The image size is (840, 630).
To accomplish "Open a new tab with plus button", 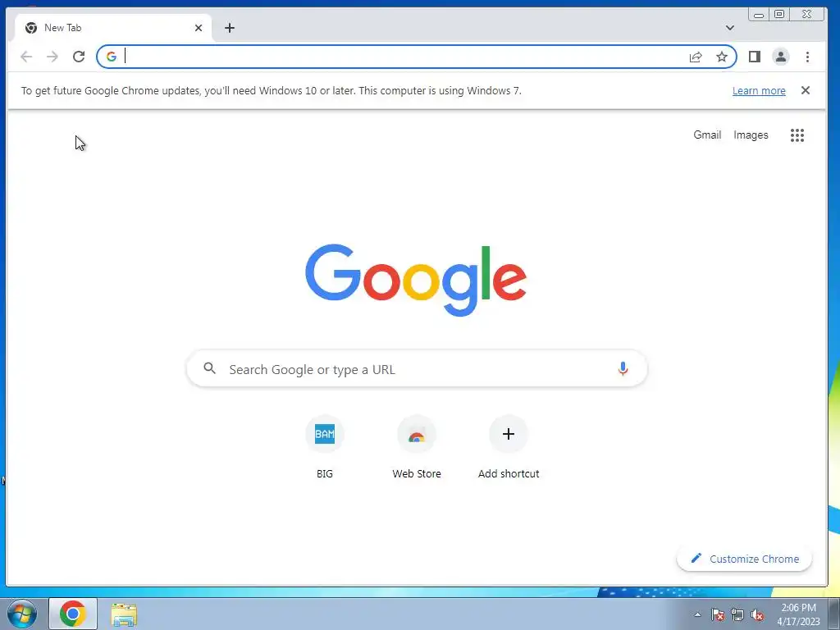I will point(230,28).
